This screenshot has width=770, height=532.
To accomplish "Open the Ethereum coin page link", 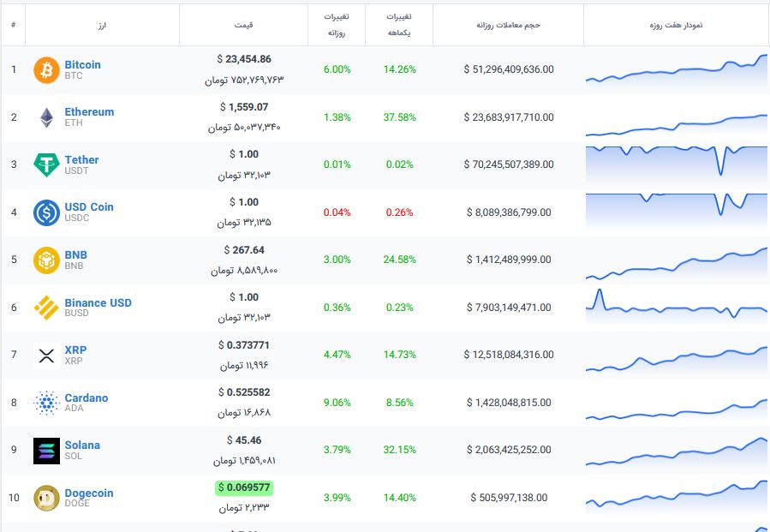I will click(89, 112).
